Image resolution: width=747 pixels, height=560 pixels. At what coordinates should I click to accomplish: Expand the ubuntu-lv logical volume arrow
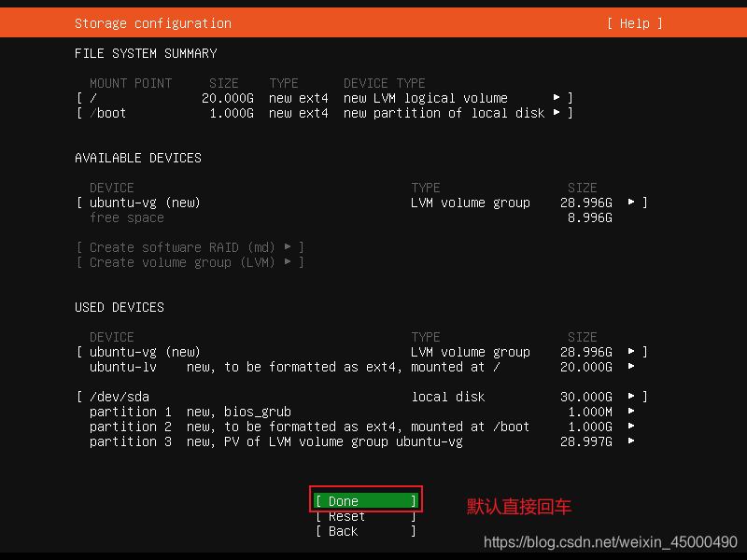[631, 367]
